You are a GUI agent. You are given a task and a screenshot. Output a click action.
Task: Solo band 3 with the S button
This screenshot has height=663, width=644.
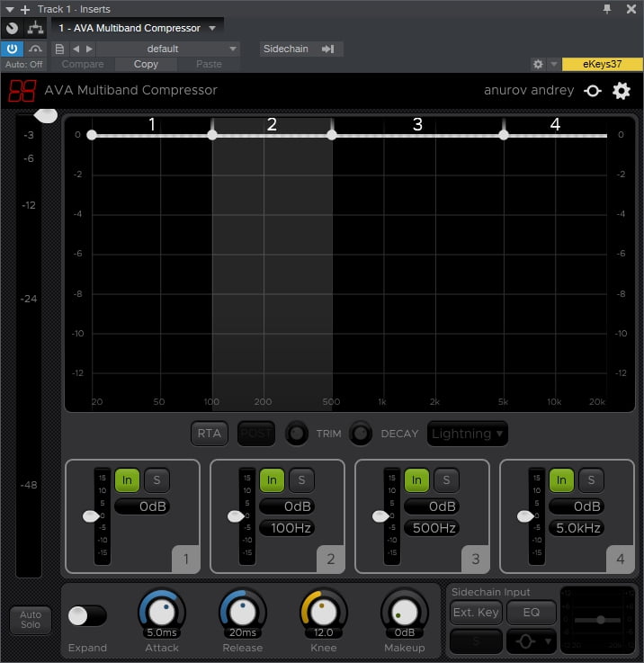pos(445,480)
